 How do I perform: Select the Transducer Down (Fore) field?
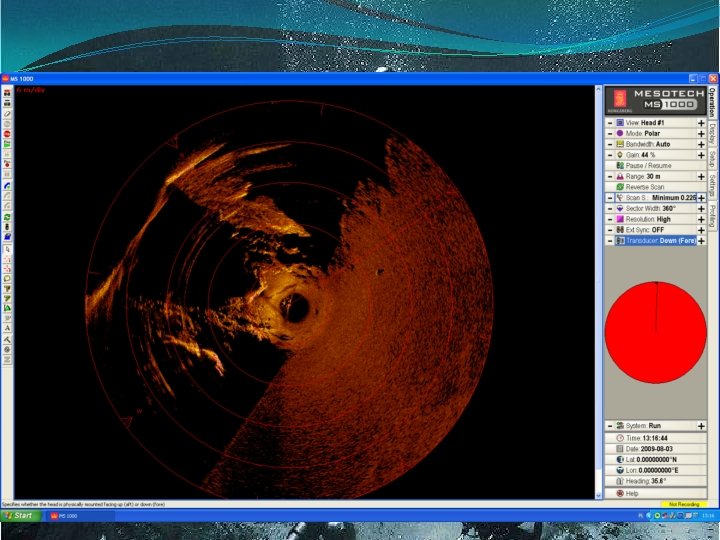coord(655,241)
